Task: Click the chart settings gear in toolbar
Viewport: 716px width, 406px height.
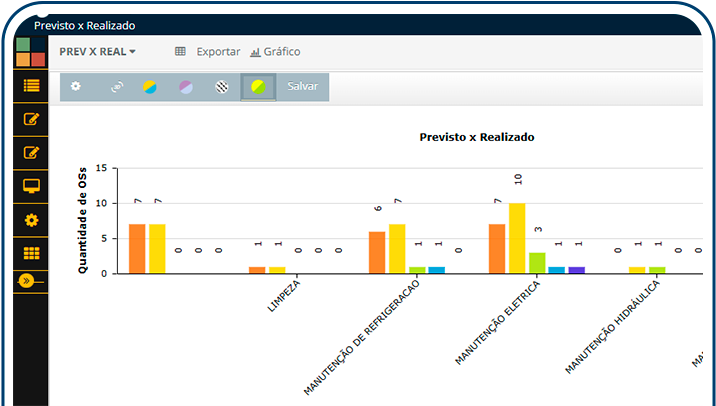Action: click(x=76, y=87)
